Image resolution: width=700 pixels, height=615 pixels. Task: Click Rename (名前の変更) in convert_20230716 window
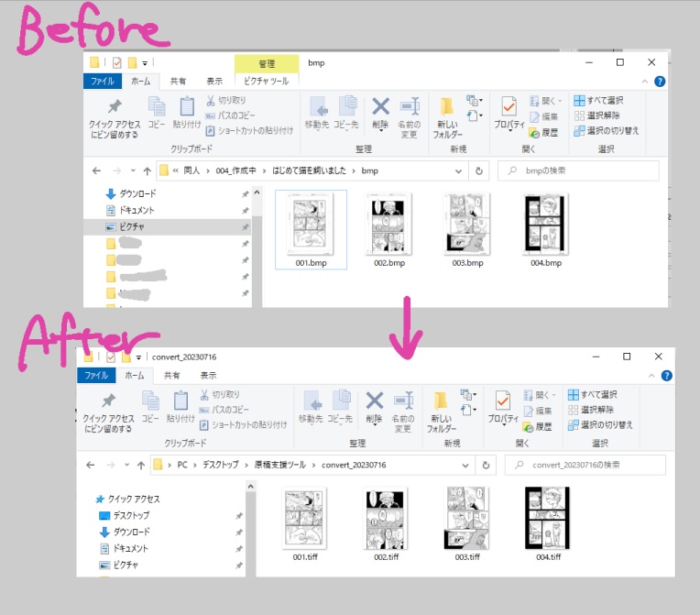tap(403, 412)
